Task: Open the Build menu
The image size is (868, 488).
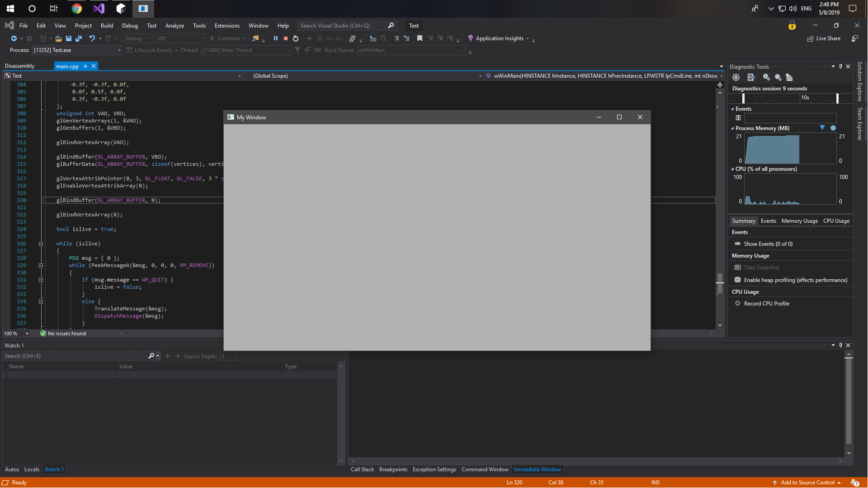Action: (x=107, y=26)
